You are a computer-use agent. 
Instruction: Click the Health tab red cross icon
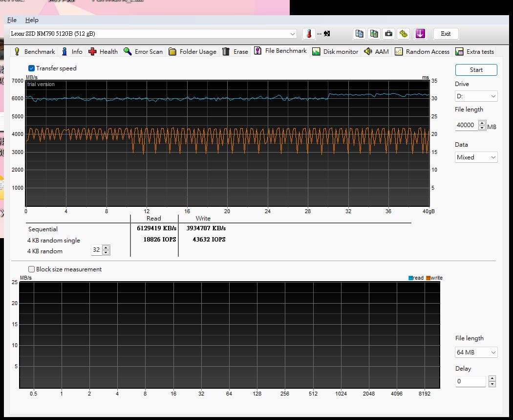tap(92, 51)
